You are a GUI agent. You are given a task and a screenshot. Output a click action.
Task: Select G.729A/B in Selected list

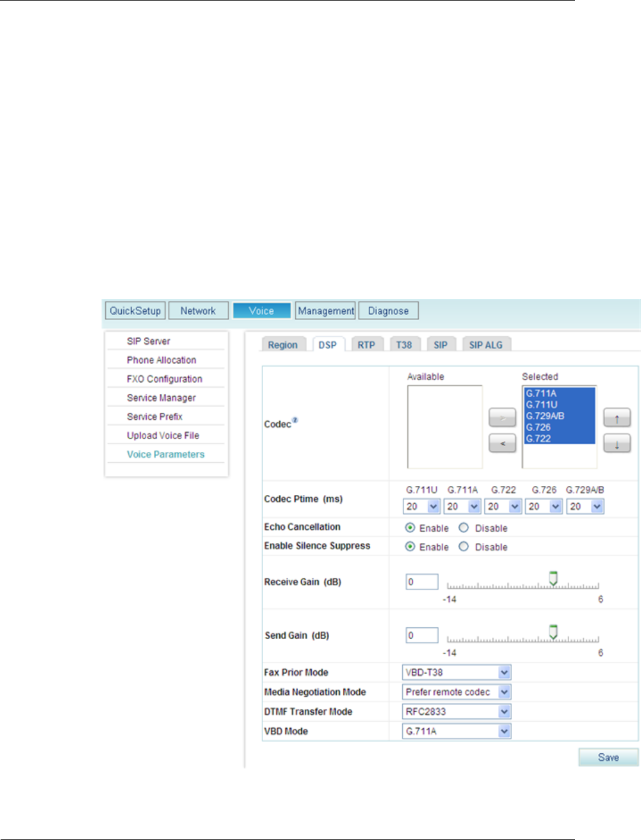click(x=559, y=416)
